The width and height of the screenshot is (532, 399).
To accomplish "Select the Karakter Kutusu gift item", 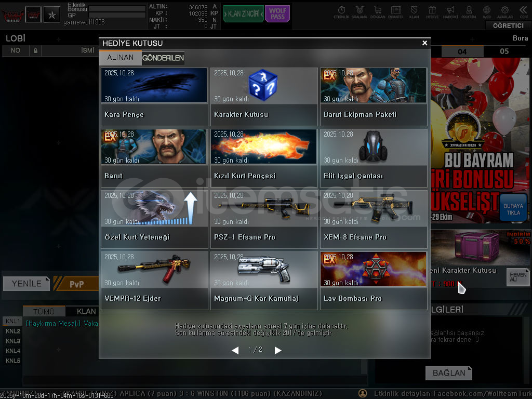I will [x=264, y=97].
